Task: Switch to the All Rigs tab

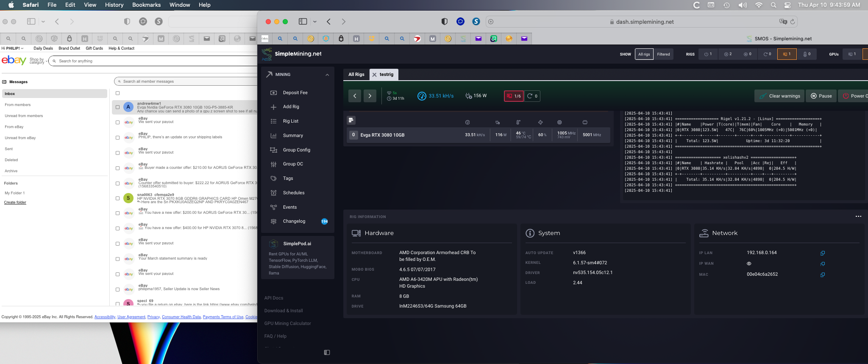Action: 356,75
